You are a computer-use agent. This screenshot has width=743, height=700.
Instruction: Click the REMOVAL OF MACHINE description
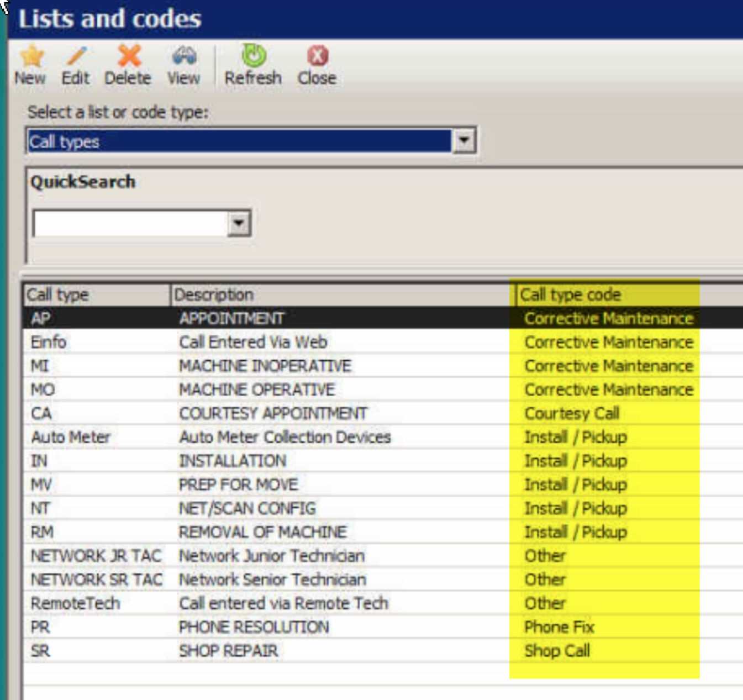click(x=263, y=533)
